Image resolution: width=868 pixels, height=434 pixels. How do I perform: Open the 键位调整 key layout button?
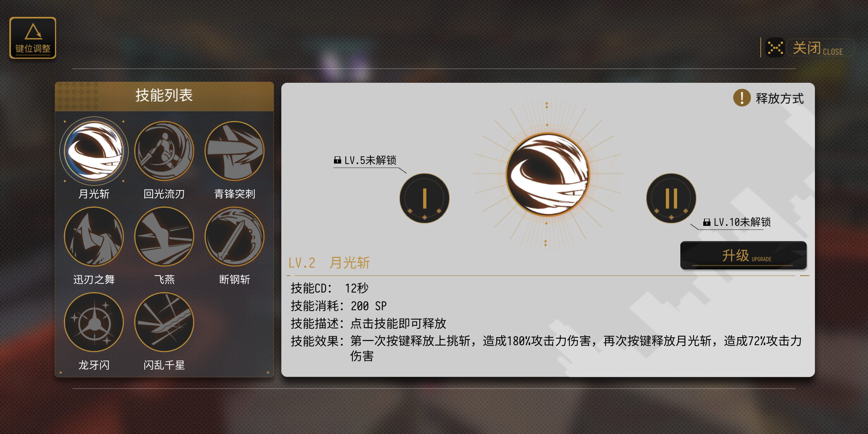click(33, 38)
